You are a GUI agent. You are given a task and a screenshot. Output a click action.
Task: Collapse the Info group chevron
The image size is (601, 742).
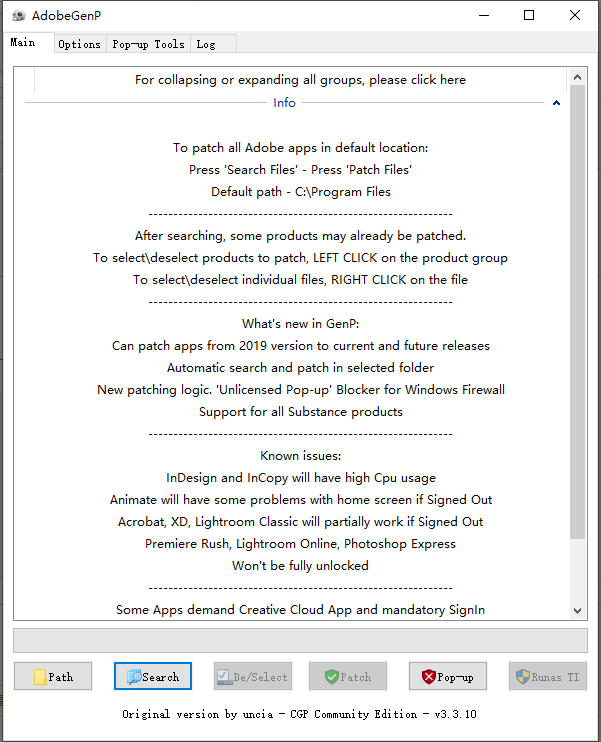557,103
